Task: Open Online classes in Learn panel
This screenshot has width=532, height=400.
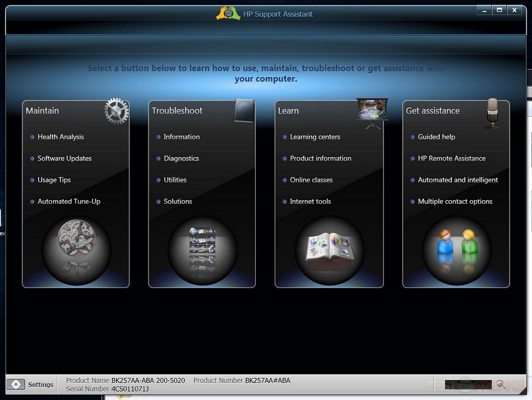Action: pyautogui.click(x=311, y=180)
